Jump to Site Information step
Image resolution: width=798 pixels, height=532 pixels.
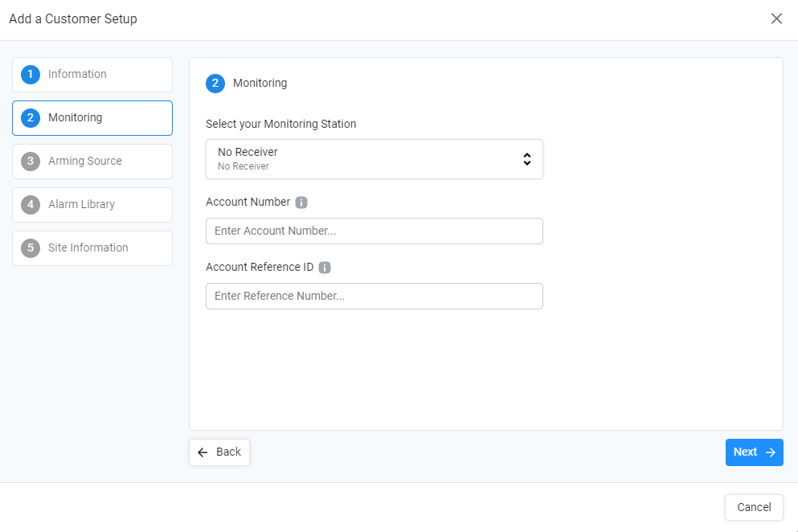[x=92, y=248]
